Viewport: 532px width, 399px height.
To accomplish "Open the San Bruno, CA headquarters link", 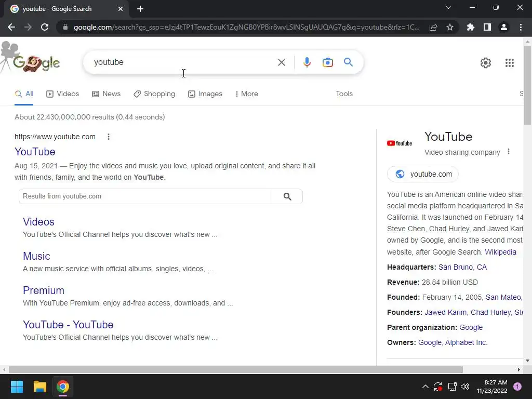I will tap(462, 268).
